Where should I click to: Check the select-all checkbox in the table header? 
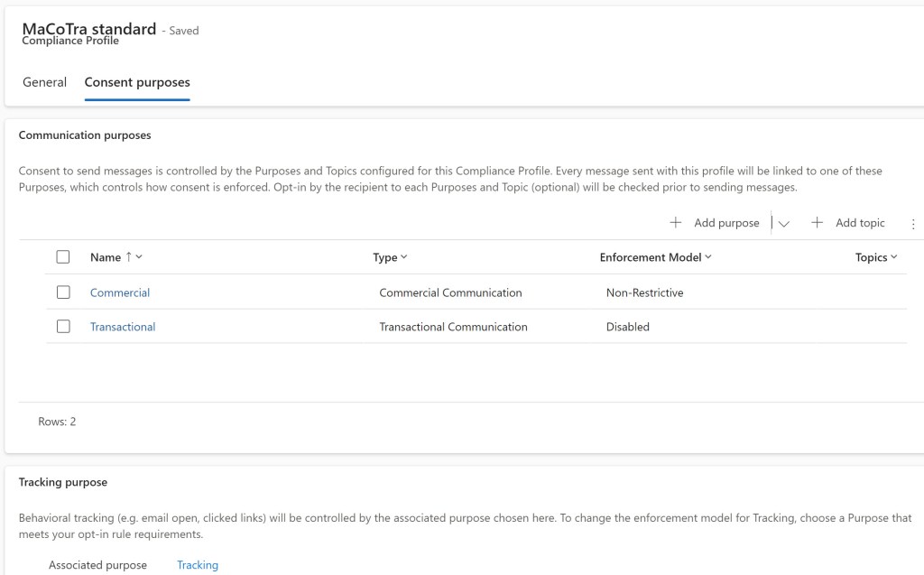[x=63, y=256]
